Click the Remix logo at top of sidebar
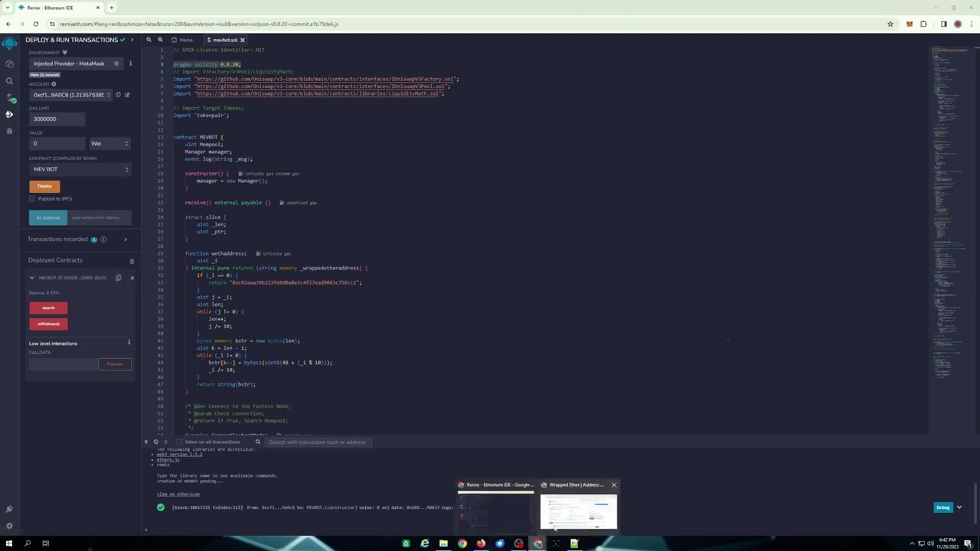 (9, 44)
